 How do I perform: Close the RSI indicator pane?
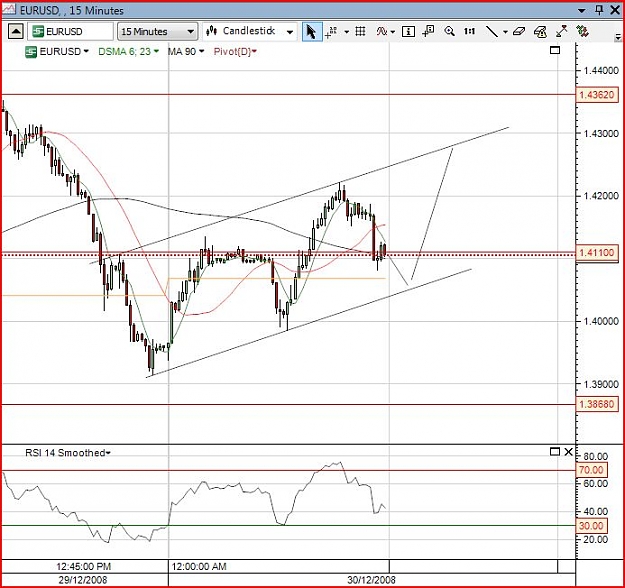click(568, 452)
